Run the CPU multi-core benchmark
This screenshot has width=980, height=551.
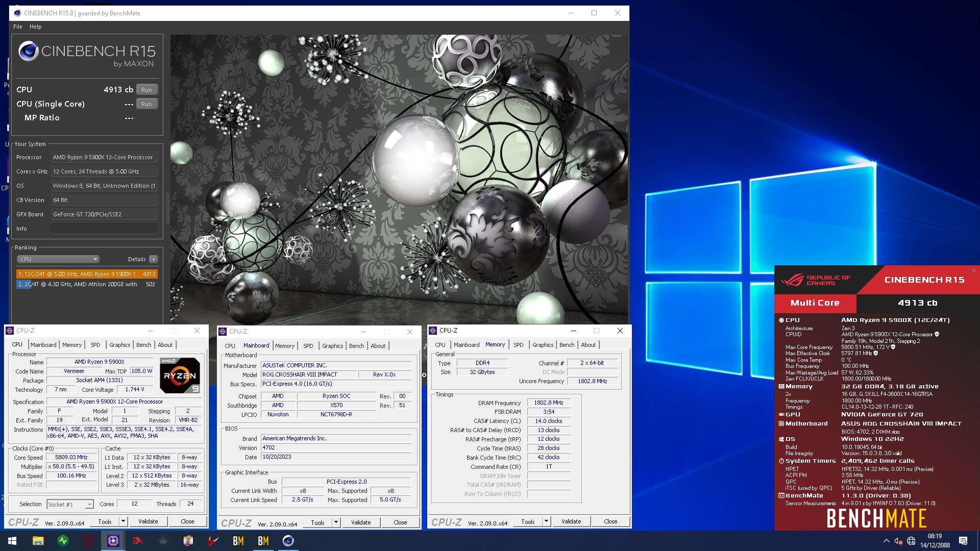point(146,90)
